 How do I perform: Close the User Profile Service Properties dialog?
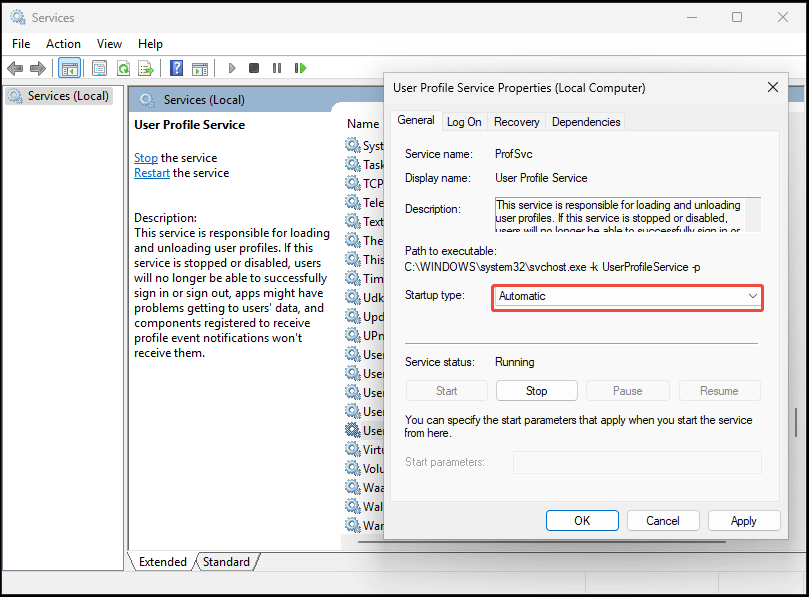coord(772,87)
